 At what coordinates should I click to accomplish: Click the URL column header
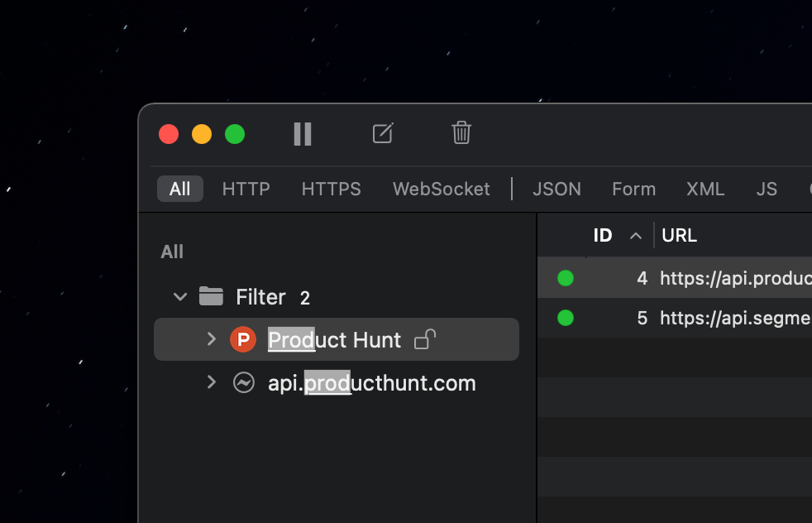[680, 235]
